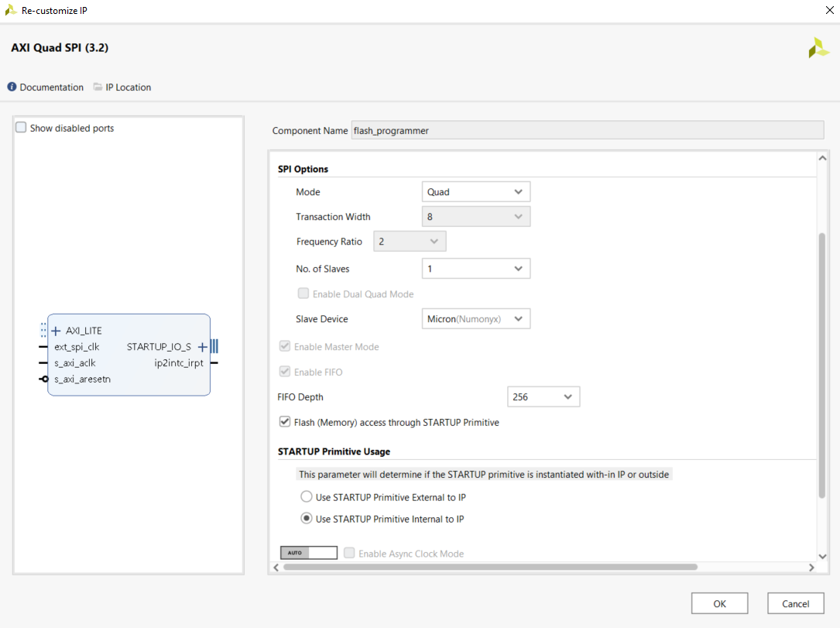Select Use STARTUP Primitive Internal to IP
The image size is (840, 628).
pos(306,519)
